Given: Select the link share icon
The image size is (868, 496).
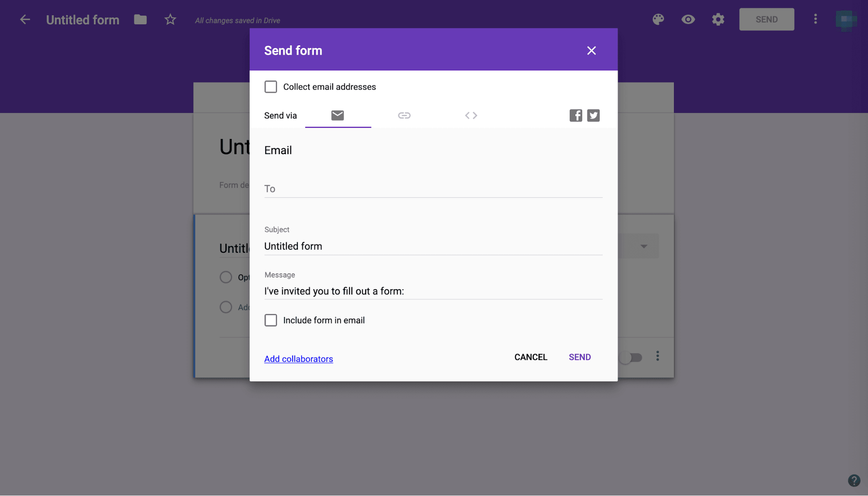Looking at the screenshot, I should click(404, 115).
